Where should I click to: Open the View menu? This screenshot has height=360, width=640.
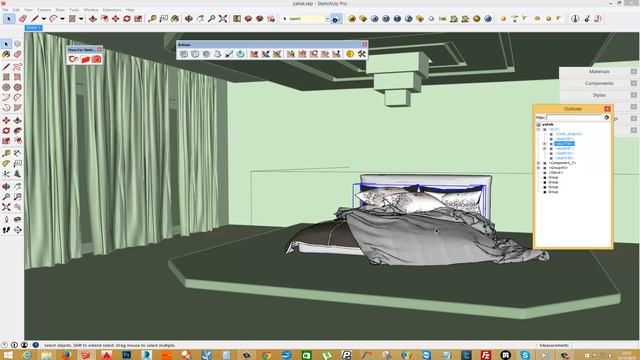[29, 9]
